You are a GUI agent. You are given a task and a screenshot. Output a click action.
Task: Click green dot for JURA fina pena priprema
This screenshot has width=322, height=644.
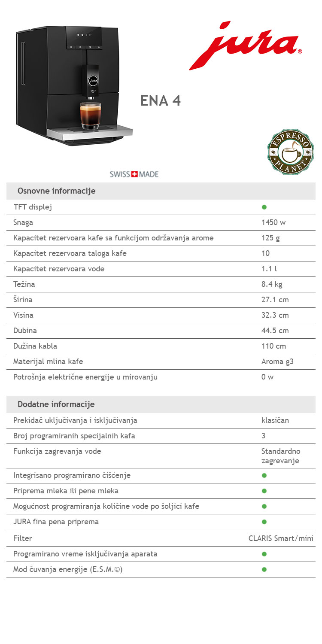pyautogui.click(x=264, y=522)
